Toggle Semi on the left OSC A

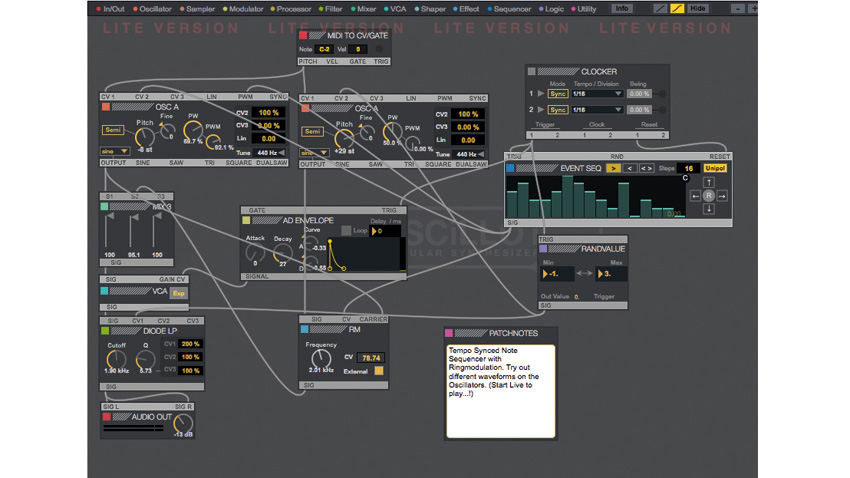click(113, 130)
